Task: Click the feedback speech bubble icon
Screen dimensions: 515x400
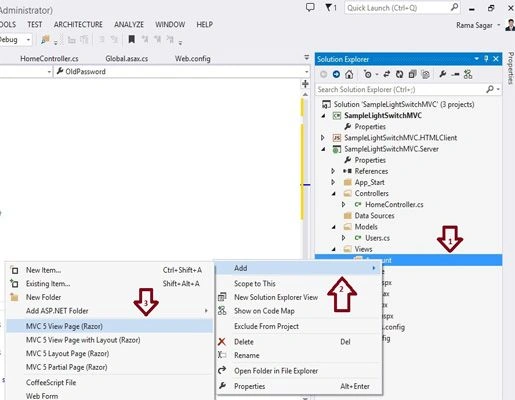Action: [x=310, y=7]
